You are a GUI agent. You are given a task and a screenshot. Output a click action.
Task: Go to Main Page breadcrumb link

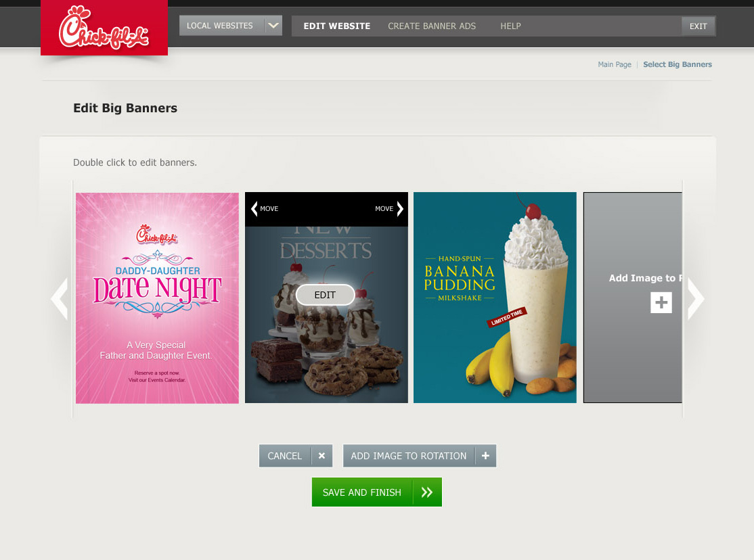(x=615, y=64)
